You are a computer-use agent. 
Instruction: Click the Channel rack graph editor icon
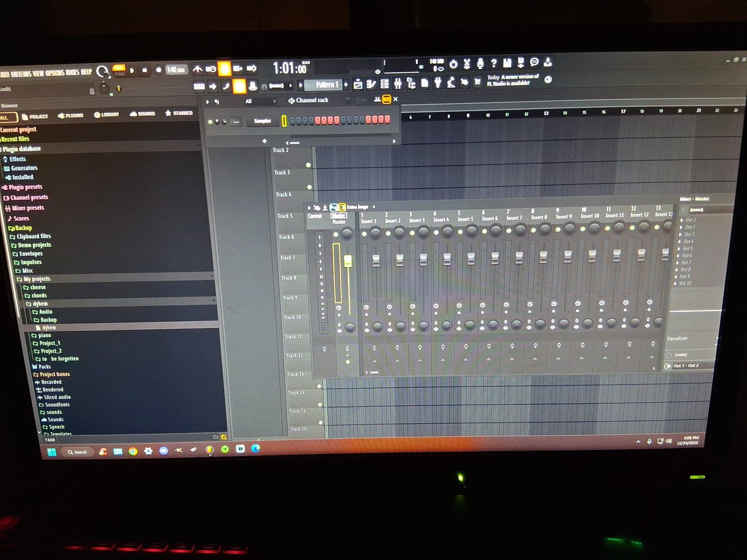(x=377, y=100)
